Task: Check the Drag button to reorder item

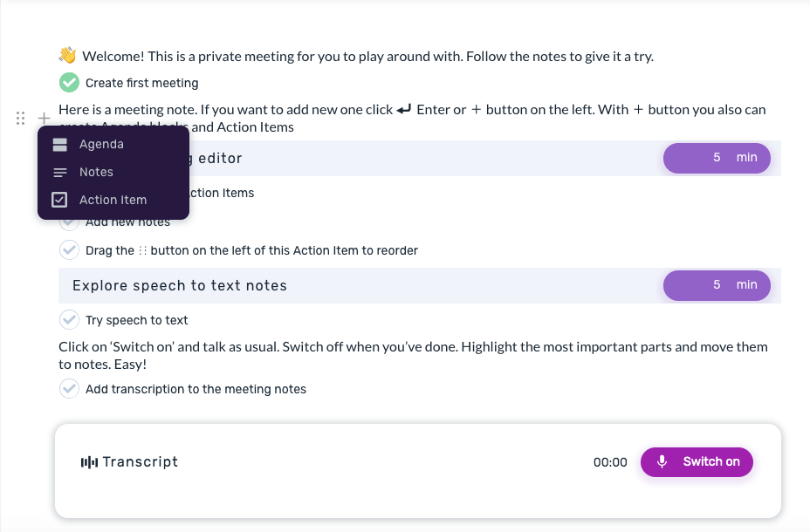Action: [69, 250]
